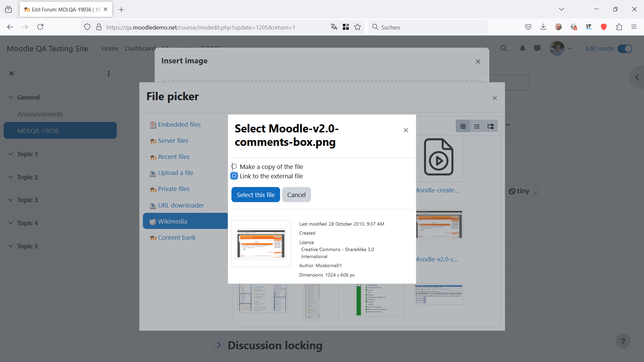Expand Topic 4 in course index
The height and width of the screenshot is (362, 644).
click(11, 223)
